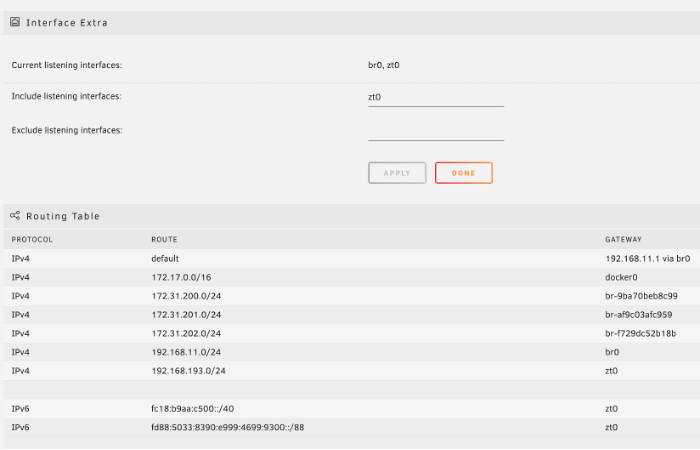
Task: Click the Routing Table share icon
Action: coord(15,216)
